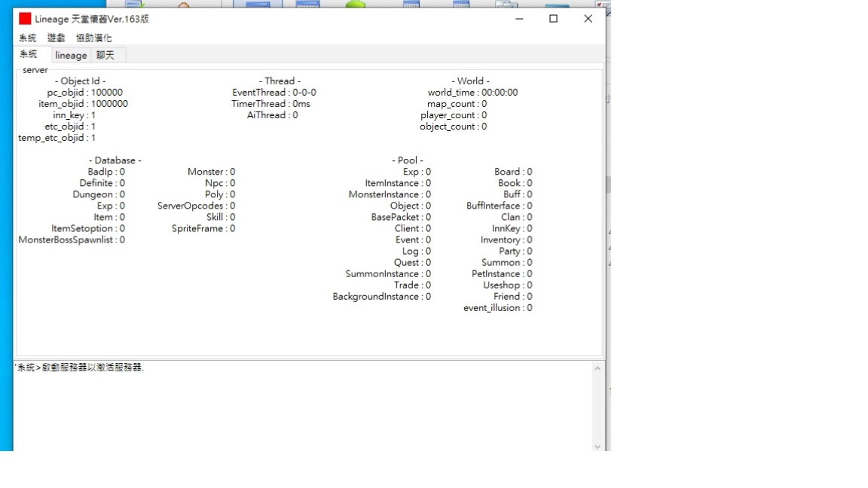Click the Trade : 0 pool entry

[x=412, y=285]
